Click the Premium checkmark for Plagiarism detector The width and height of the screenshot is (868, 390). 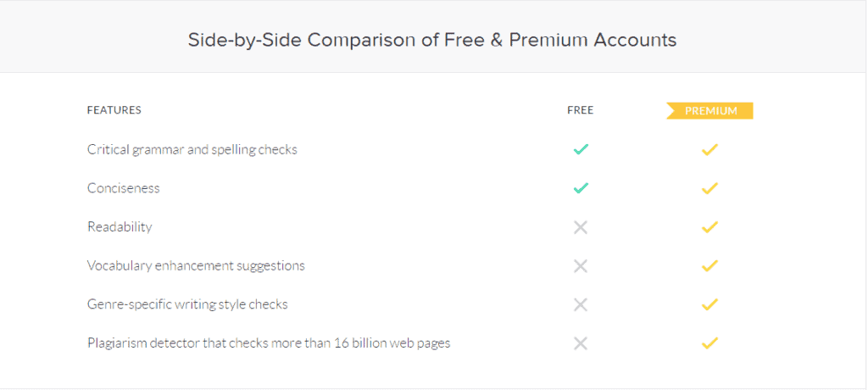(709, 343)
